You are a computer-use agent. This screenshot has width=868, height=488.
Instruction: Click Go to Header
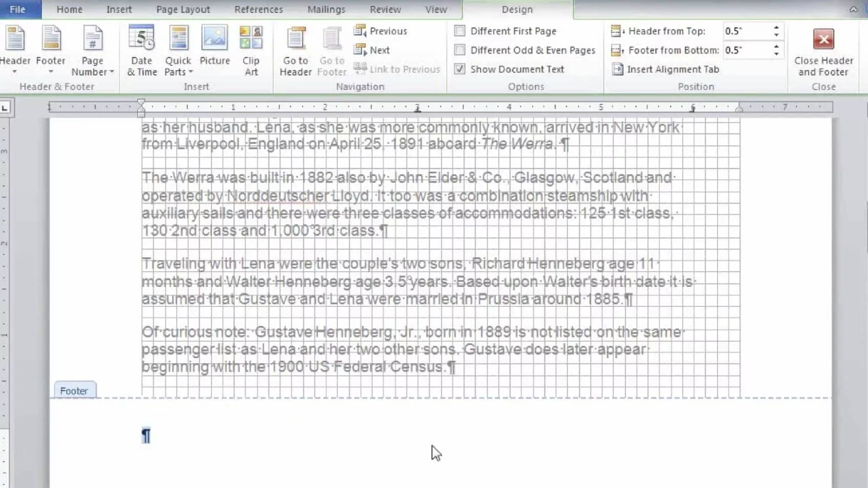point(295,50)
